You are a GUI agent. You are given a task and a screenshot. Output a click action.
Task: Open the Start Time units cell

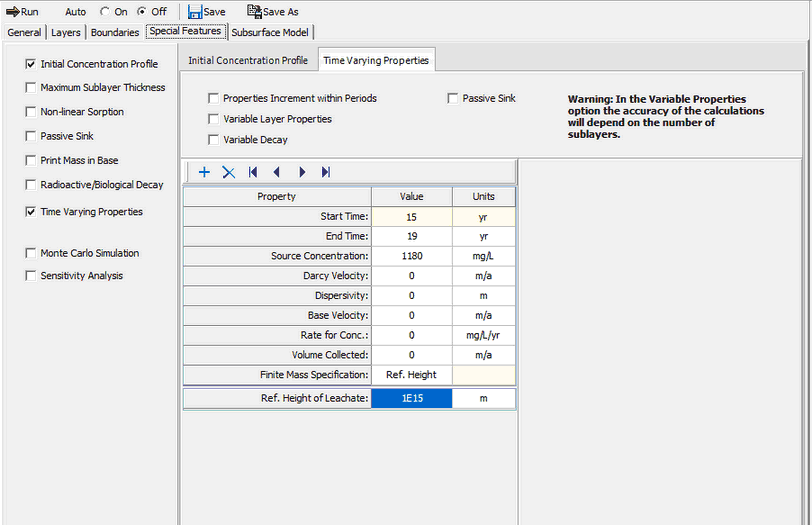click(x=483, y=216)
